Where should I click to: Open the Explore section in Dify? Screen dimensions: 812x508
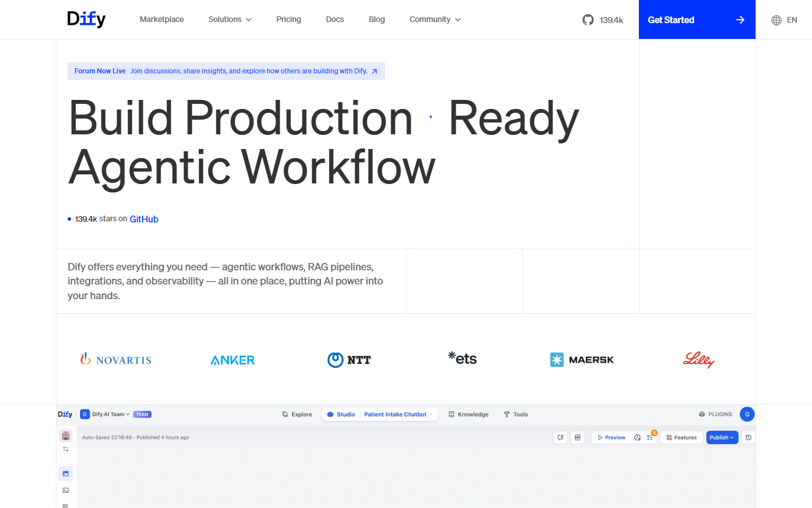297,414
